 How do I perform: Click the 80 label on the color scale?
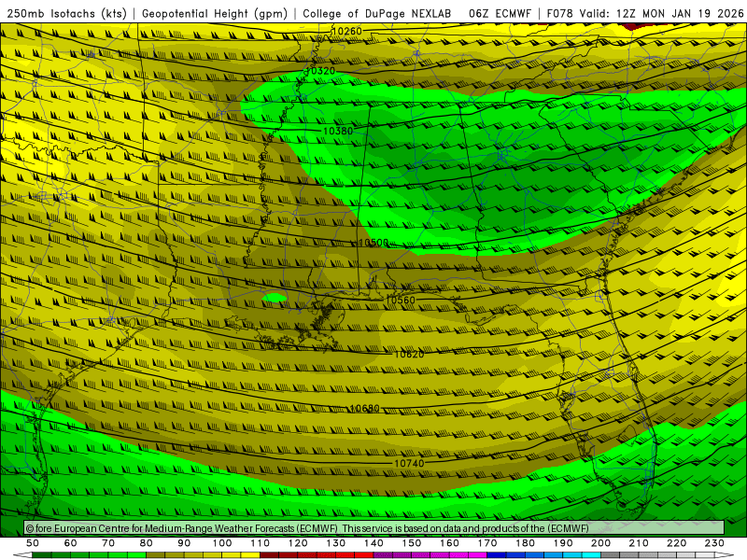[x=147, y=543]
